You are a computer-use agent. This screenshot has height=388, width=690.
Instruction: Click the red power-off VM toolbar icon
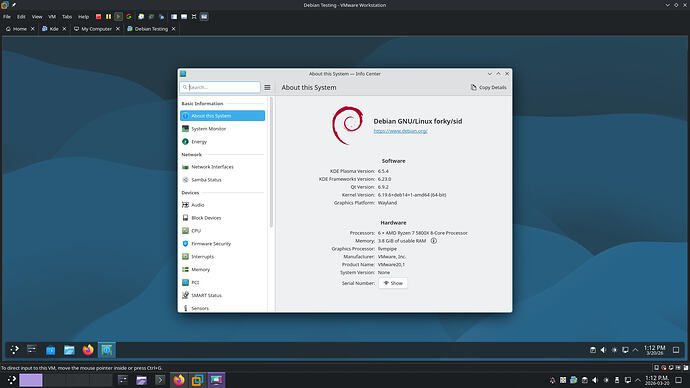click(98, 17)
